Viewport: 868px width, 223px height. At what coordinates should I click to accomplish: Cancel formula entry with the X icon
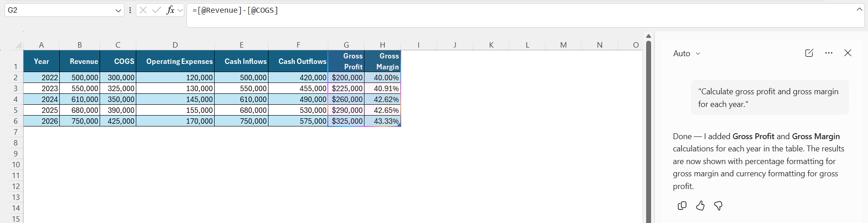point(143,10)
